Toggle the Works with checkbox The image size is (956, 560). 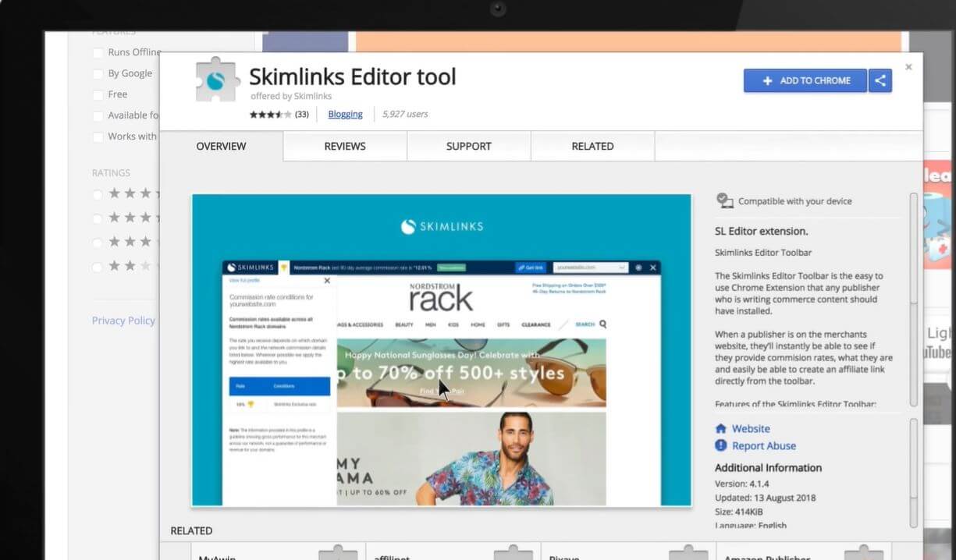click(98, 136)
